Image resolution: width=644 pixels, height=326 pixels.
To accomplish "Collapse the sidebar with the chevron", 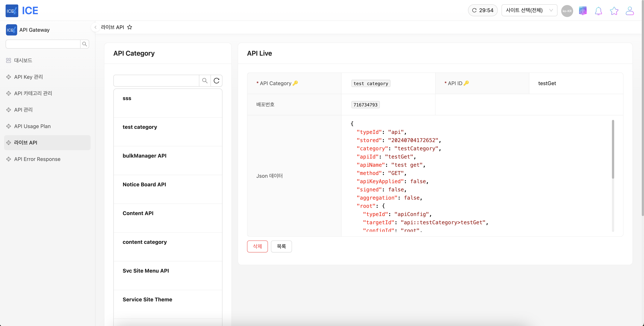I will pyautogui.click(x=95, y=27).
